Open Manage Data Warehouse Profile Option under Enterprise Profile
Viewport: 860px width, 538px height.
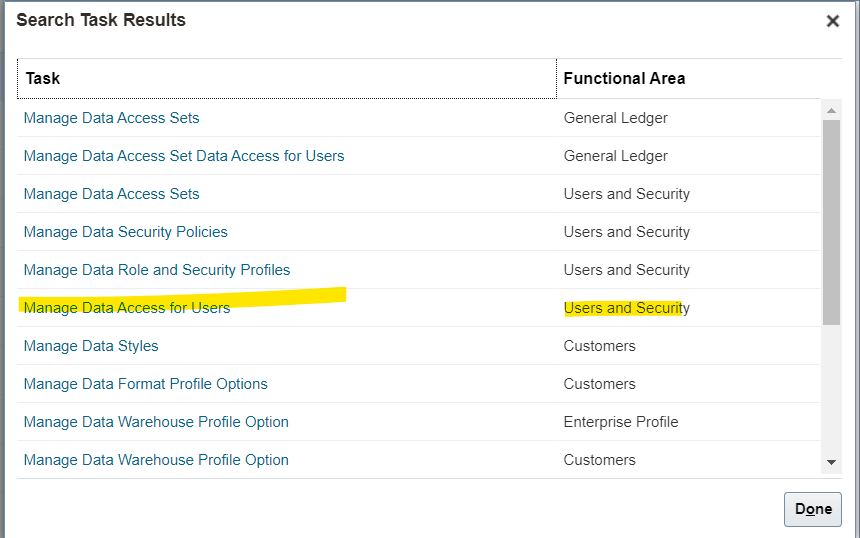coord(156,422)
